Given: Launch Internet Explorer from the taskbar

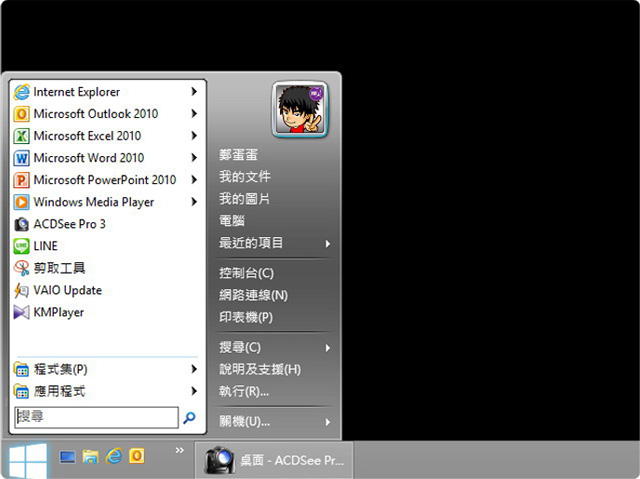Looking at the screenshot, I should [114, 456].
